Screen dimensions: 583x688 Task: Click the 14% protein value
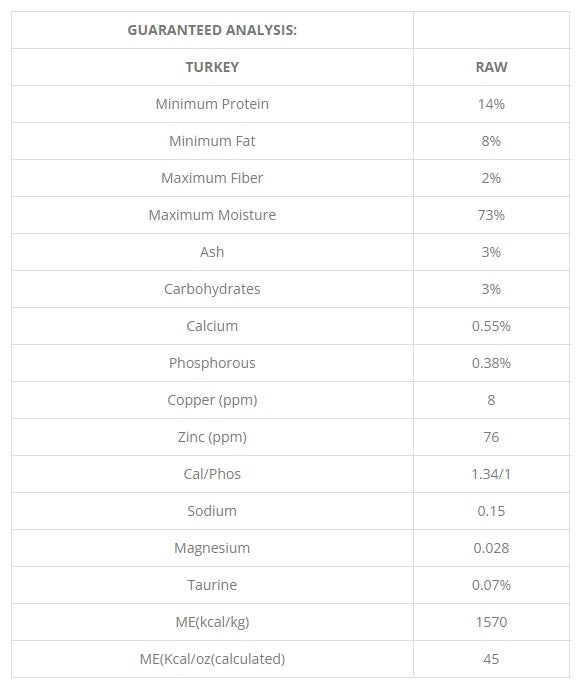491,104
